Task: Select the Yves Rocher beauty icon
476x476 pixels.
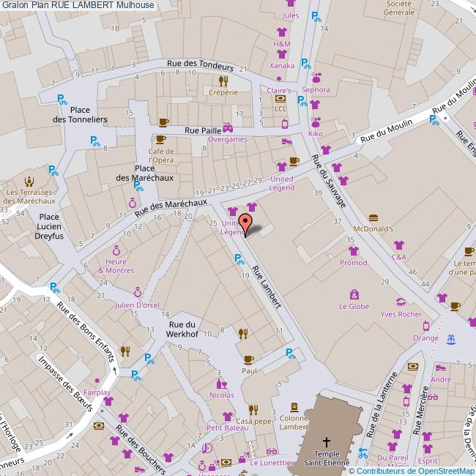Action: [401, 302]
